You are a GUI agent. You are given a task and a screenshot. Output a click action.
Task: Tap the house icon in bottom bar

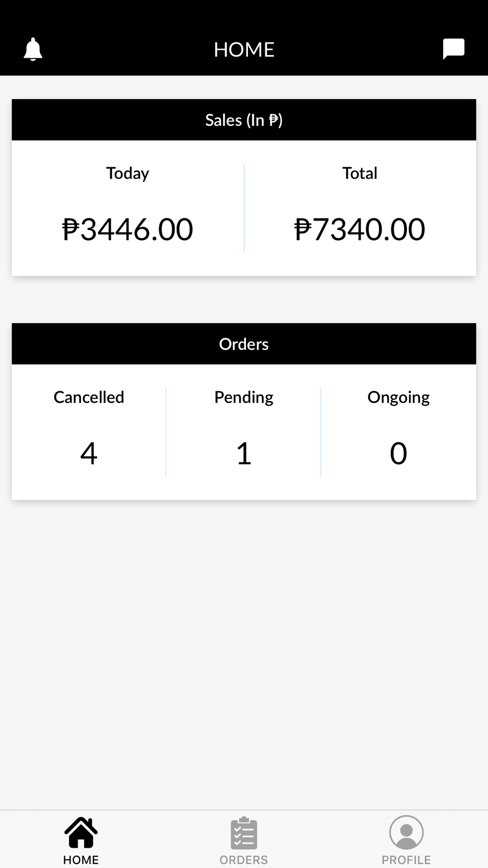pyautogui.click(x=81, y=832)
